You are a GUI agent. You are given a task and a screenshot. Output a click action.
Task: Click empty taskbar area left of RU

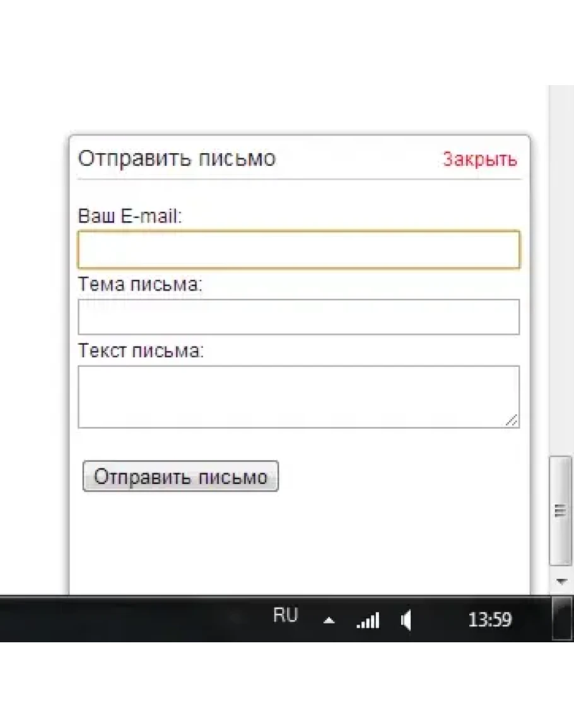[x=126, y=619]
